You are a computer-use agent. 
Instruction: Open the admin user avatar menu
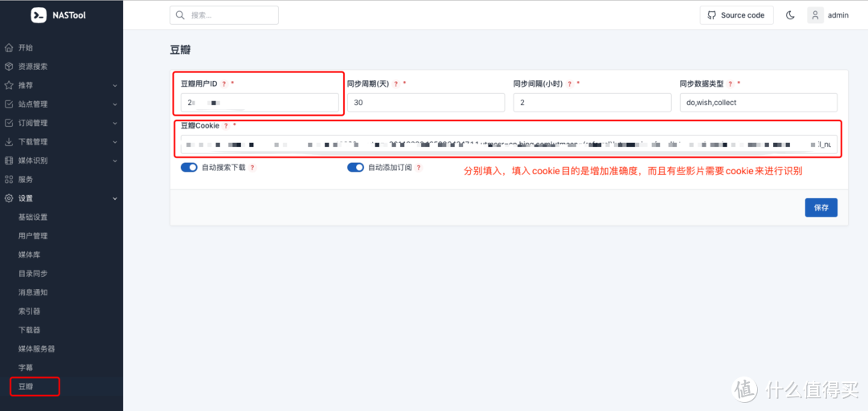pos(816,15)
